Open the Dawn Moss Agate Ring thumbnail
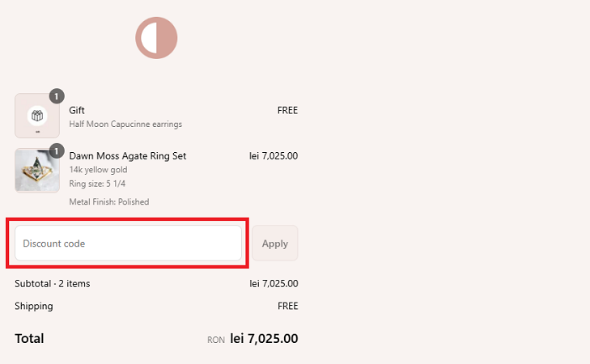The height and width of the screenshot is (364, 590). coord(36,170)
